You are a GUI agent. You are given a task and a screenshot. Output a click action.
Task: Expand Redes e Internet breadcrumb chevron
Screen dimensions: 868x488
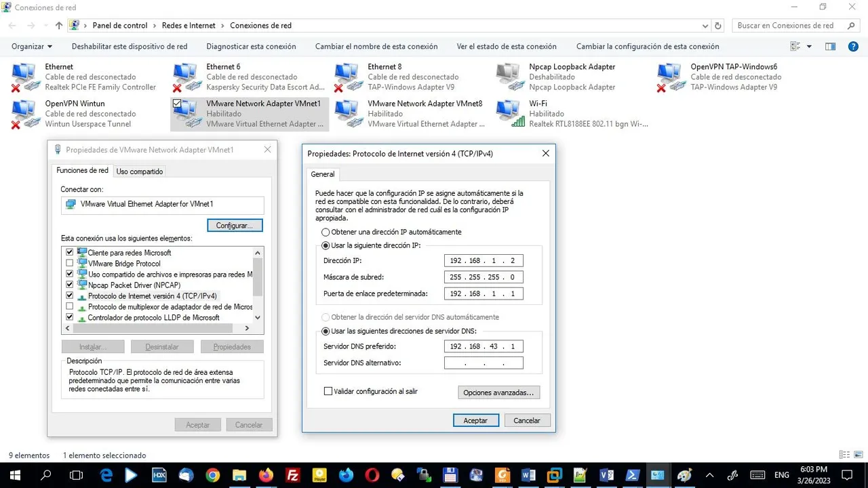point(222,26)
